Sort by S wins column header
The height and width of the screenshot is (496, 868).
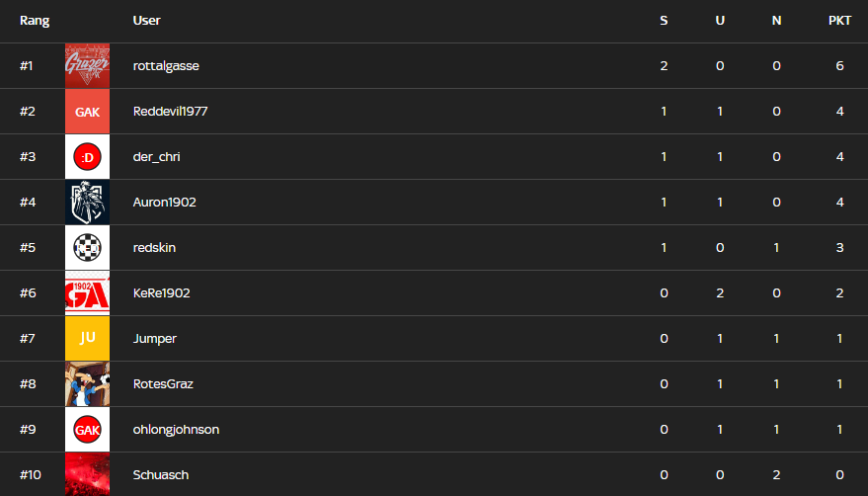(x=664, y=21)
